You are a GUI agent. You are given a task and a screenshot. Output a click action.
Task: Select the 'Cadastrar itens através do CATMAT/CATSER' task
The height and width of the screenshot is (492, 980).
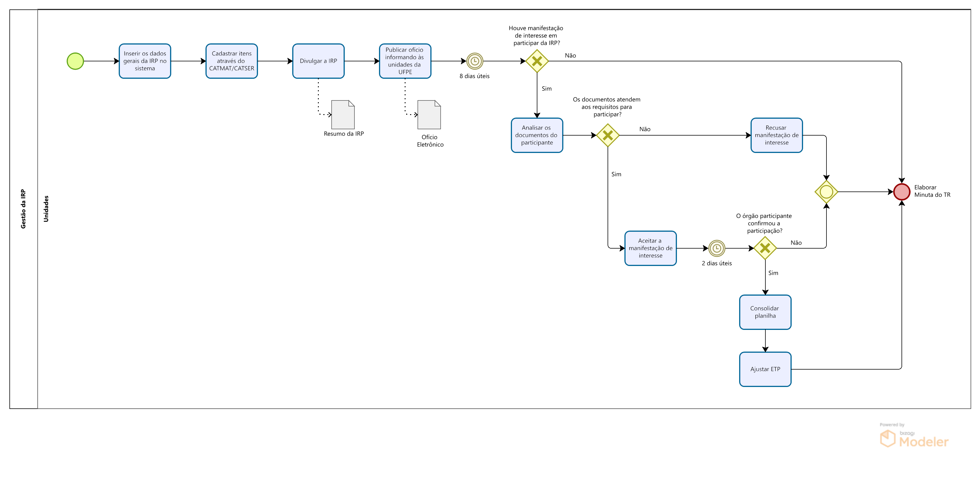[232, 61]
